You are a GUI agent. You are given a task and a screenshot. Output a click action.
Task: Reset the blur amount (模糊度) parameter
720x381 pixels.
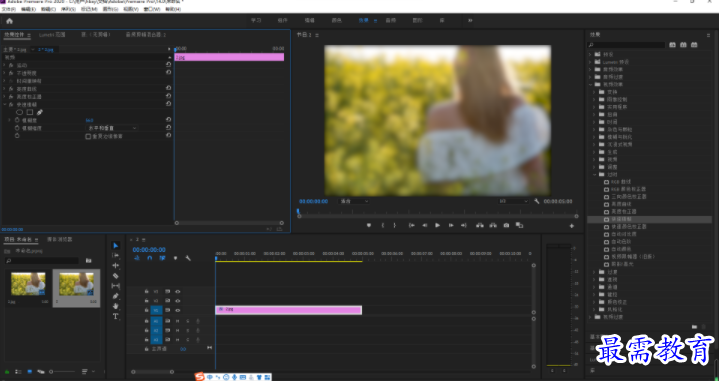click(x=169, y=120)
